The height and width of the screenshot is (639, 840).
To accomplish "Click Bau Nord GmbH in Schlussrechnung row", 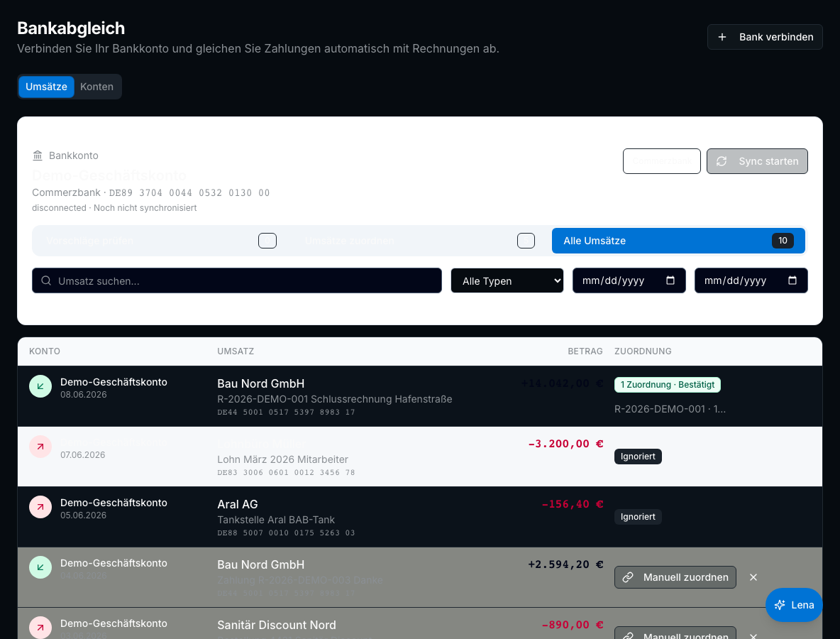I will click(261, 384).
